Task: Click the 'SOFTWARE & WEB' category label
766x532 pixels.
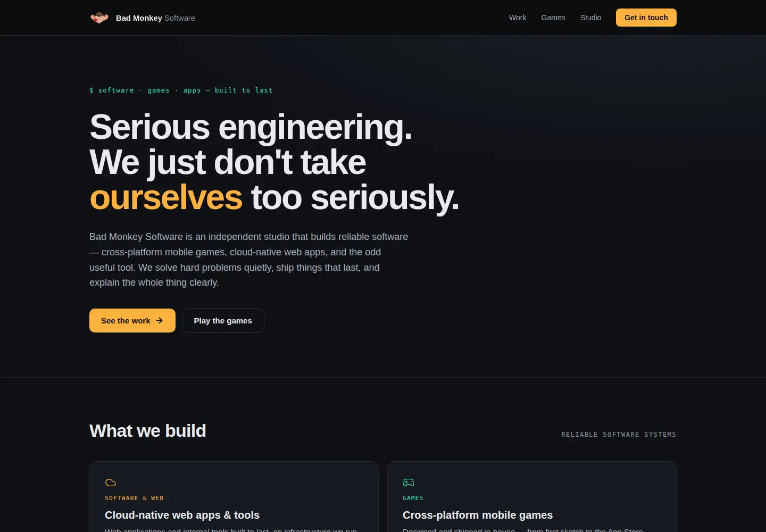Action: (x=134, y=498)
